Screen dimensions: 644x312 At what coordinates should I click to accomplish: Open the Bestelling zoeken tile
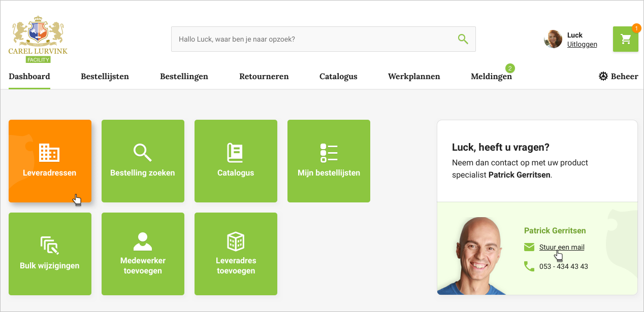[x=143, y=161]
